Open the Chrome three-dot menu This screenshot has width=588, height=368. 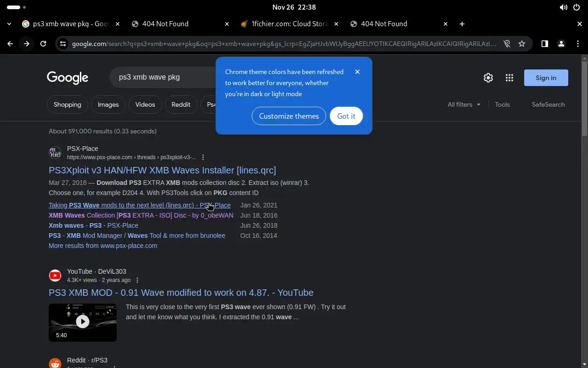[x=577, y=44]
